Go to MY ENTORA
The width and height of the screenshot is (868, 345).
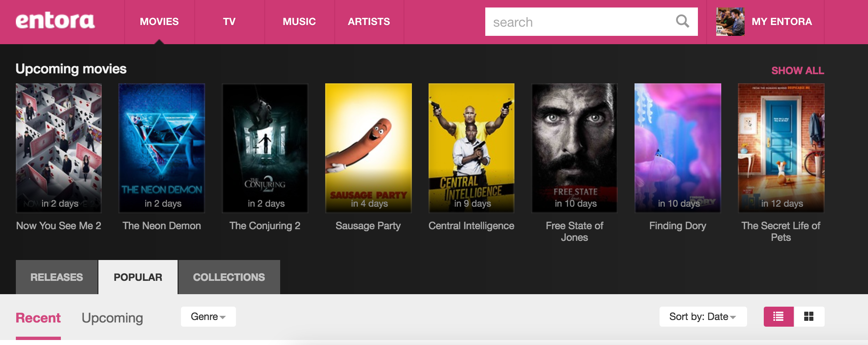[x=782, y=22]
